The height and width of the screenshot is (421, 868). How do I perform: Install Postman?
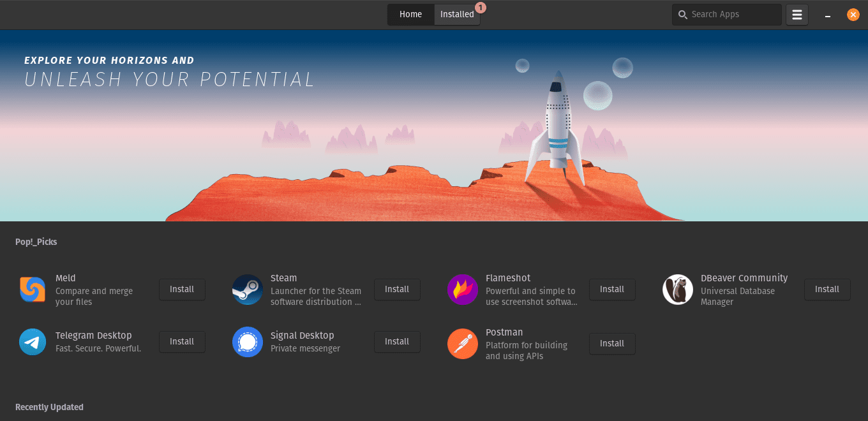tap(612, 344)
